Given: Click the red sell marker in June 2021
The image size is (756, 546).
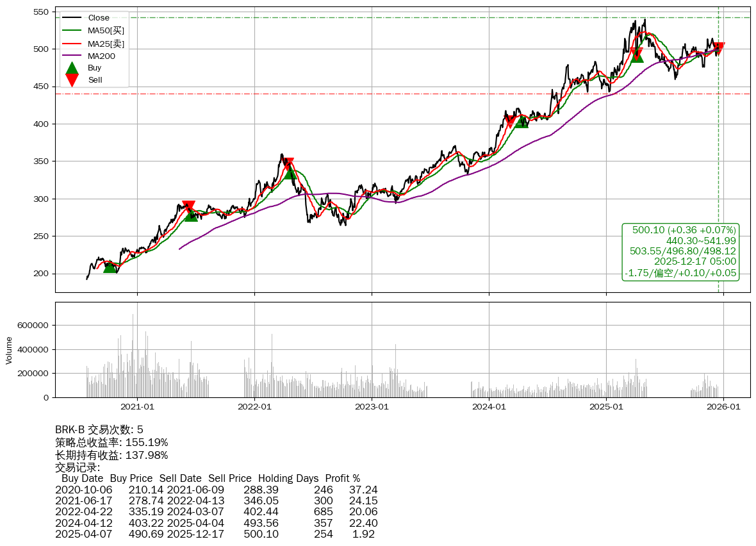Looking at the screenshot, I should (x=188, y=207).
